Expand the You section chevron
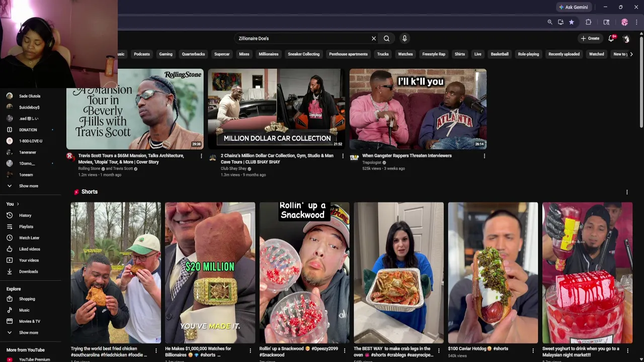Viewport: 644px width, 362px height. tap(18, 204)
